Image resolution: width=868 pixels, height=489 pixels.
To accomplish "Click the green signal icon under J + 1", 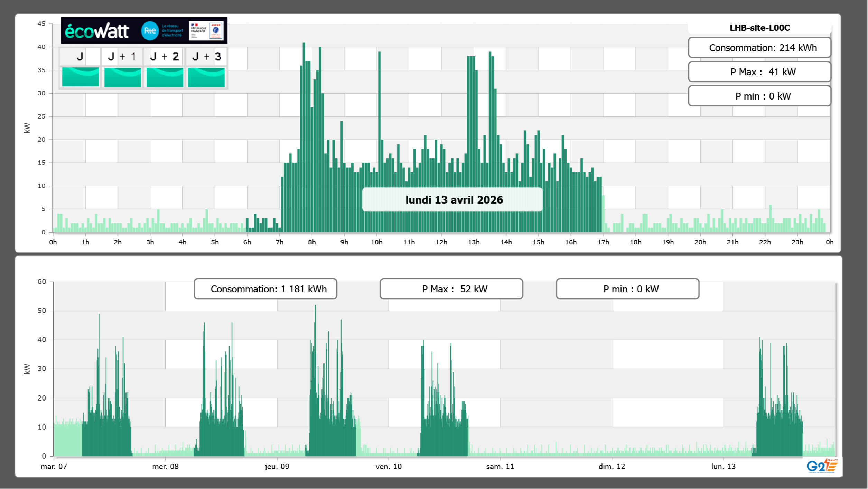I will [123, 77].
